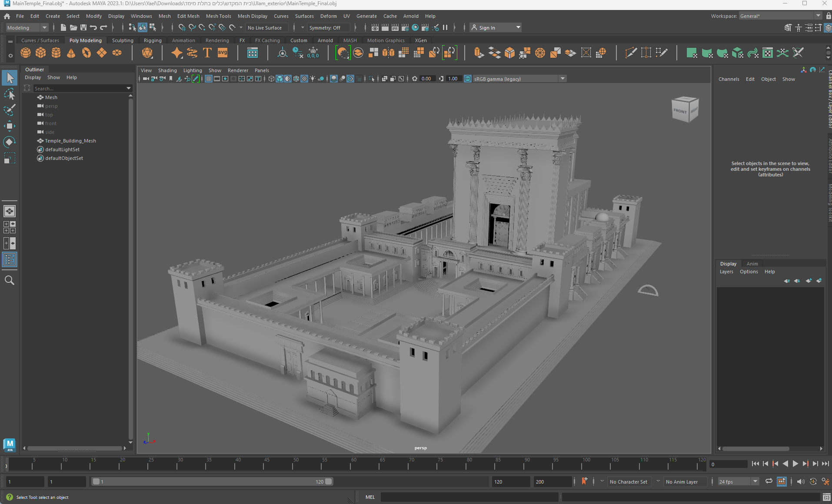
Task: Toggle the playback loop mode
Action: (x=769, y=481)
